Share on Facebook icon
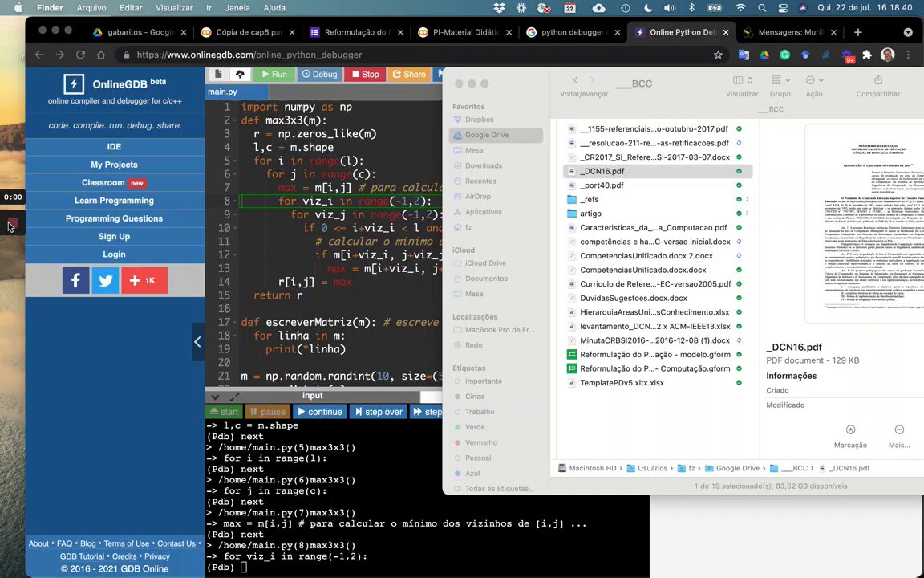924x578 pixels. pyautogui.click(x=76, y=280)
